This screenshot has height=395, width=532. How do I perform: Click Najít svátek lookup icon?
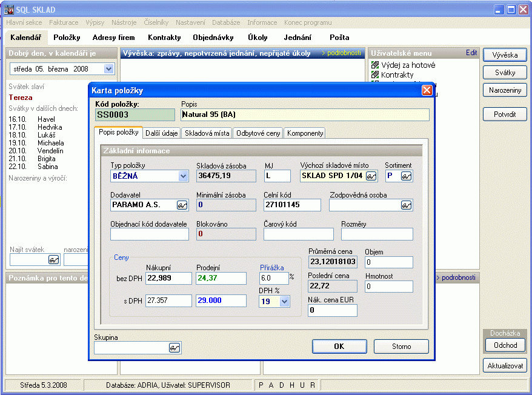[x=53, y=260]
